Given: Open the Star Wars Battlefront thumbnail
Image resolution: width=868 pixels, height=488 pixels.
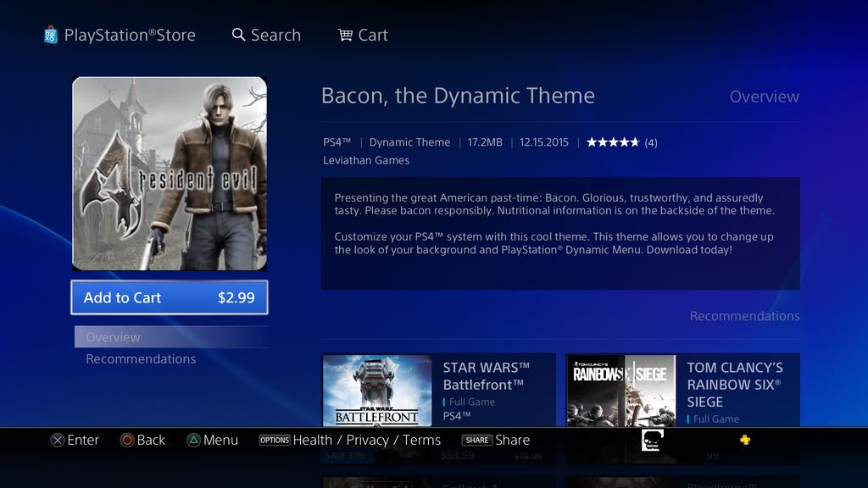Looking at the screenshot, I should click(x=377, y=390).
